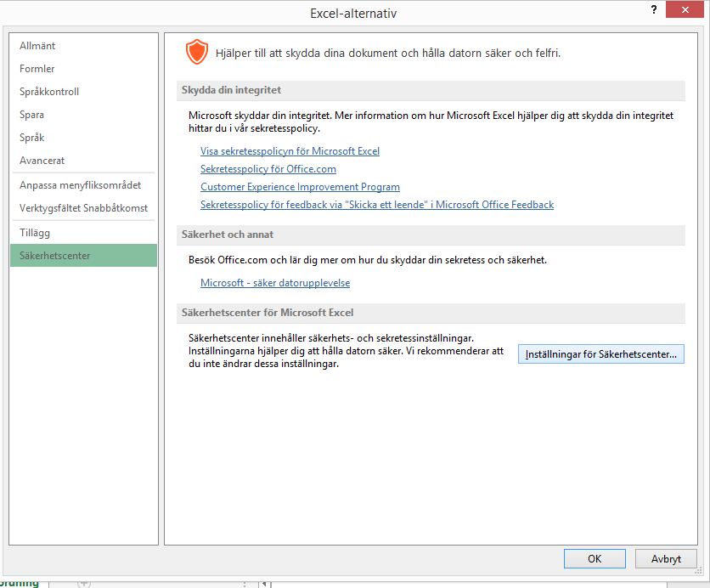Open Avancerat settings
The height and width of the screenshot is (588, 710).
[83, 161]
